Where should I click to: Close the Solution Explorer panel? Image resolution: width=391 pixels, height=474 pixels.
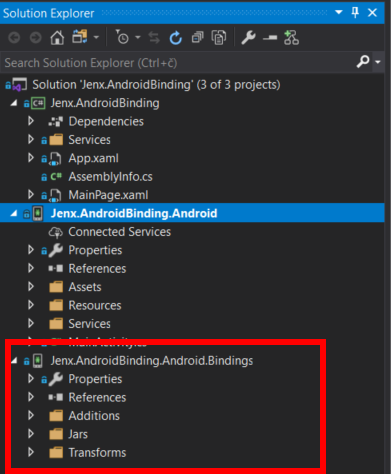pos(372,13)
